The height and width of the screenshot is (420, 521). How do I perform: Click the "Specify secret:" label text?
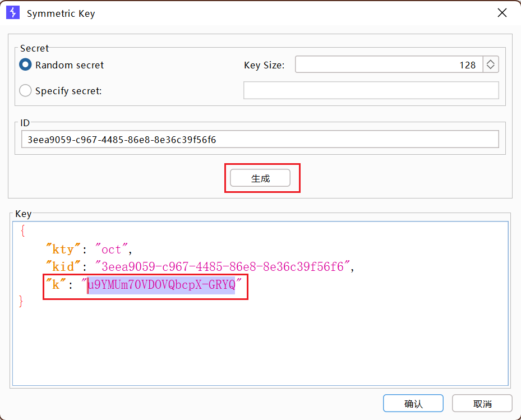tap(68, 91)
